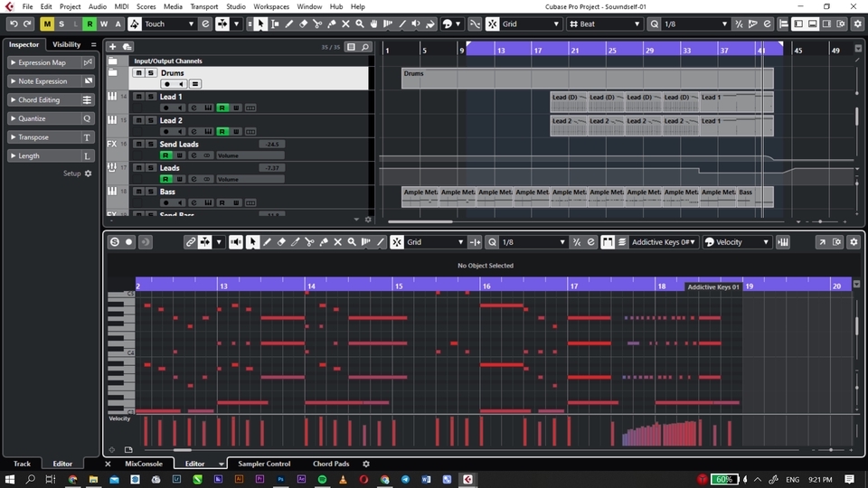This screenshot has width=868, height=488.
Task: Select the Draw pencil in key editor toolbar
Action: pyautogui.click(x=267, y=242)
